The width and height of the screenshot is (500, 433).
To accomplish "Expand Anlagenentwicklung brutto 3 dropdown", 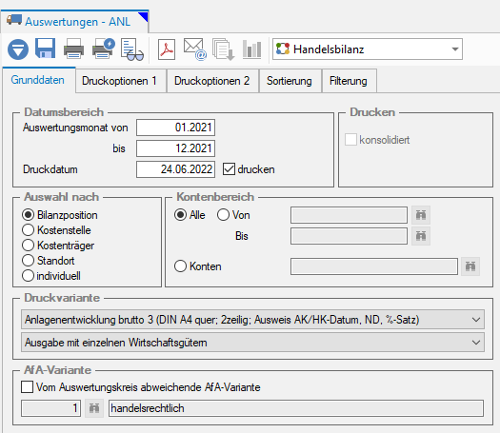I will pos(253,320).
